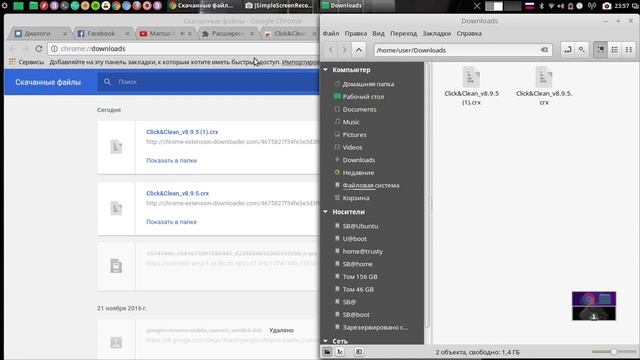Show tree view in sidebar
This screenshot has width=640, height=360.
tap(340, 351)
